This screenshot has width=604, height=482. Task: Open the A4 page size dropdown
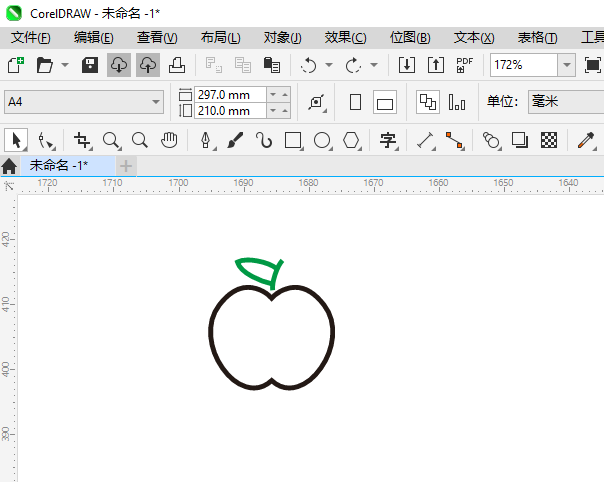84,102
